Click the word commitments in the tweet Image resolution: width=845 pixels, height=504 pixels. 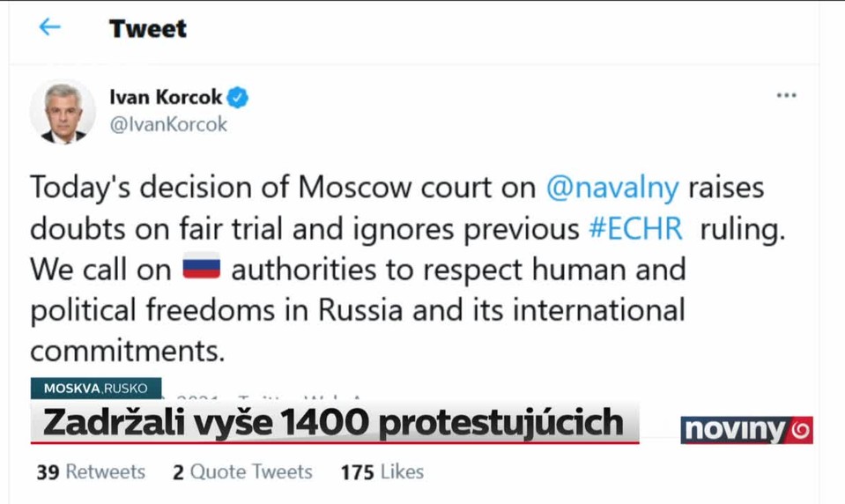click(127, 351)
